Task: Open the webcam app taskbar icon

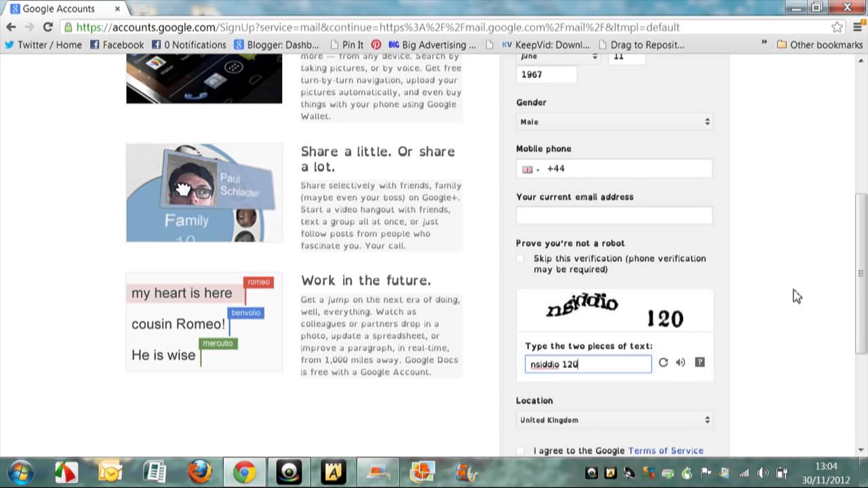Action: click(x=289, y=472)
